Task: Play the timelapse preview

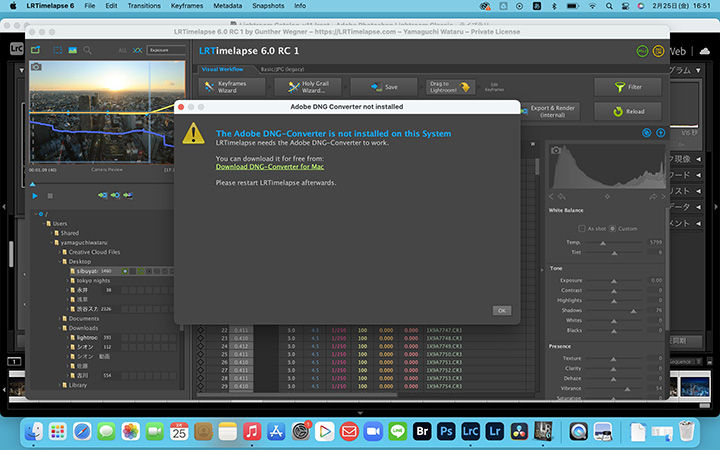Action: tap(35, 196)
